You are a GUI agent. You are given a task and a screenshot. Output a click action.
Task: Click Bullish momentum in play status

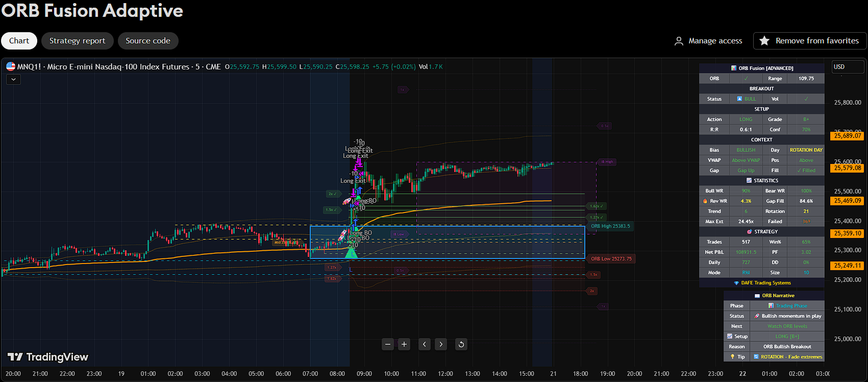point(787,316)
